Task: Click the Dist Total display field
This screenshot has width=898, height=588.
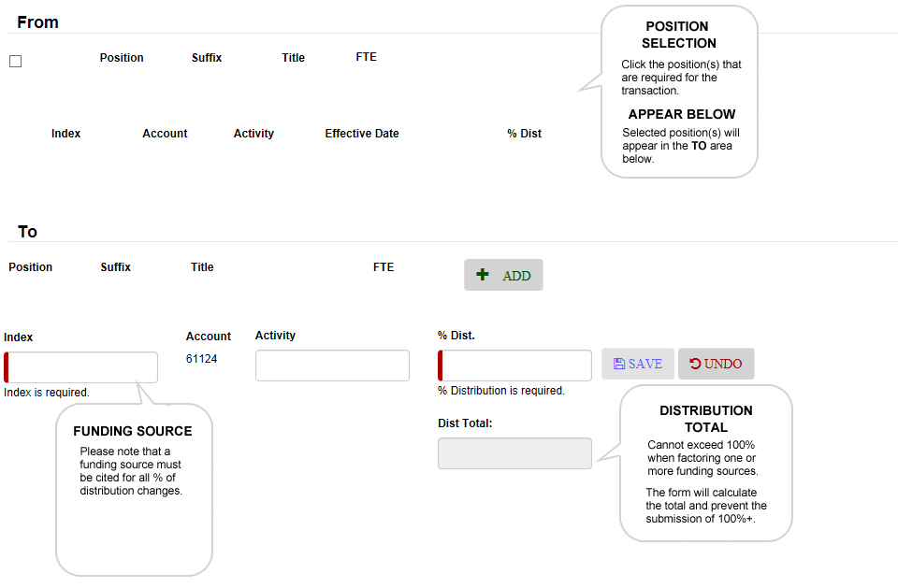Action: 514,452
